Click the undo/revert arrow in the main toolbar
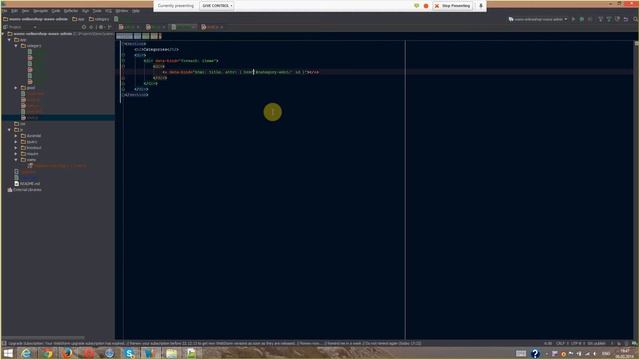640x360 pixels. pyautogui.click(x=626, y=19)
